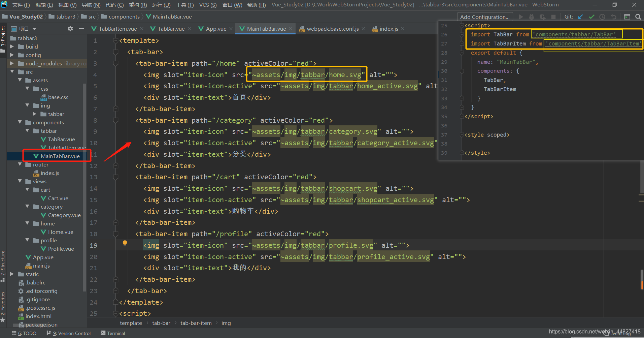Fold the template tag on line 1

[116, 41]
